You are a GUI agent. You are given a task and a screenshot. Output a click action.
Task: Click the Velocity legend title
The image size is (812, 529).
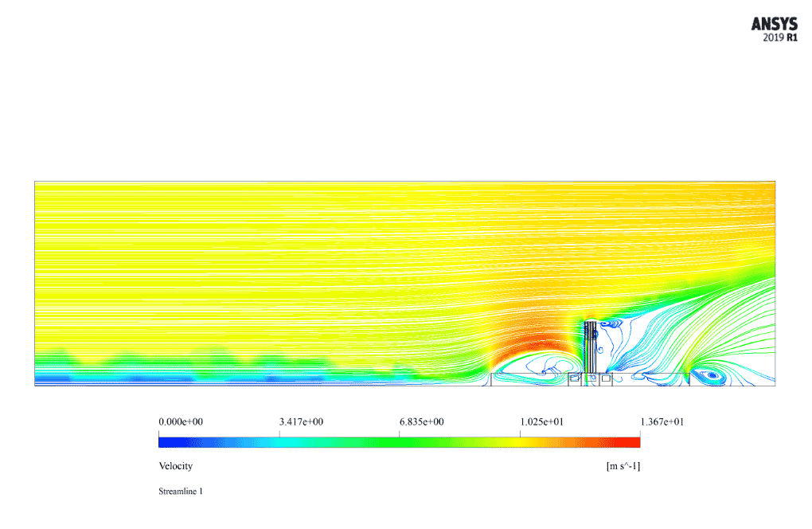click(175, 466)
